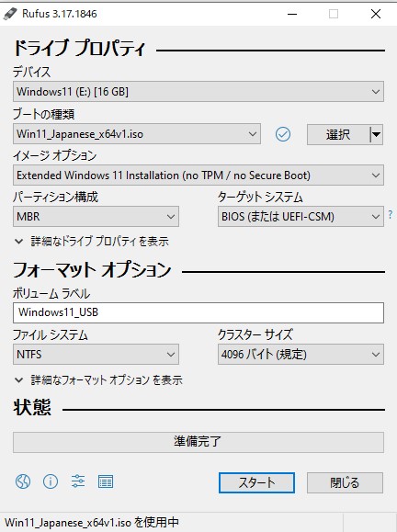Image resolution: width=397 pixels, height=532 pixels.
Task: Click the ISO checksum checkmark icon
Action: pyautogui.click(x=283, y=134)
